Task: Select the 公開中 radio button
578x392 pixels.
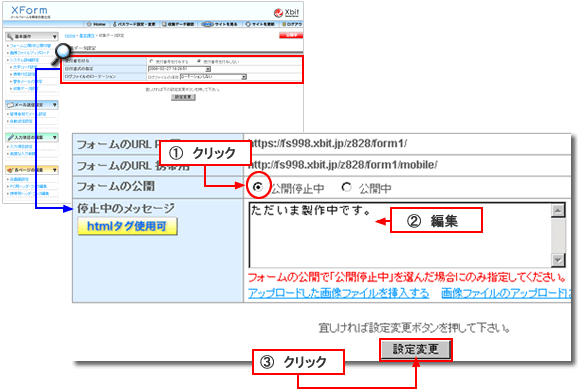Action: pyautogui.click(x=346, y=187)
